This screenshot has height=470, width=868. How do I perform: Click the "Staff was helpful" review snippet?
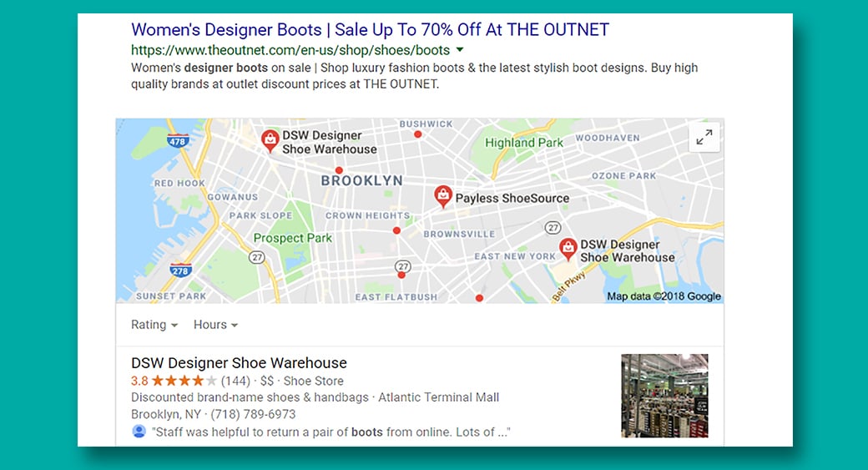click(331, 432)
